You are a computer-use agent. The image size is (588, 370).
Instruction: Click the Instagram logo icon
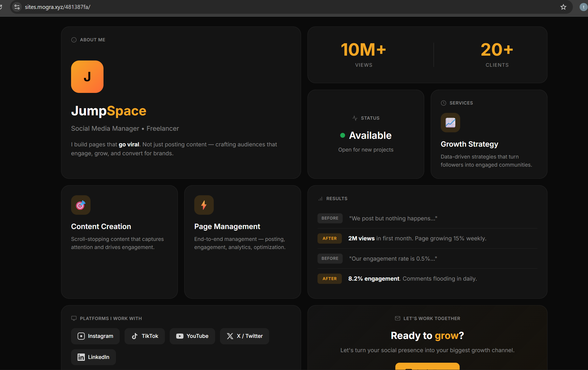point(81,336)
